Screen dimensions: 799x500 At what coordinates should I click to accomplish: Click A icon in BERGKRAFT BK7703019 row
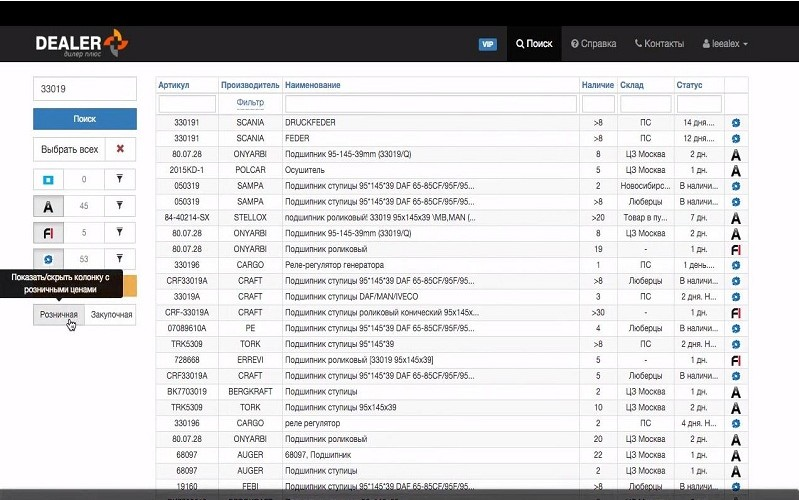(x=736, y=392)
